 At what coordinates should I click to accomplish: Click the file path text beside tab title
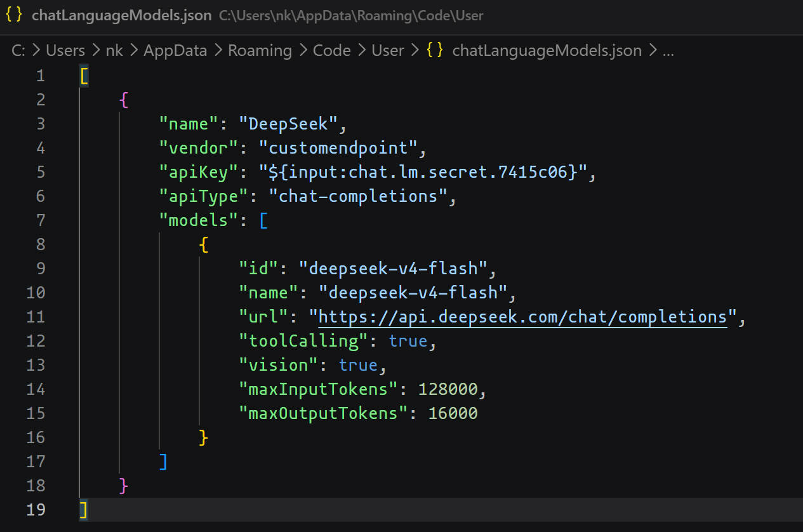[x=351, y=16]
